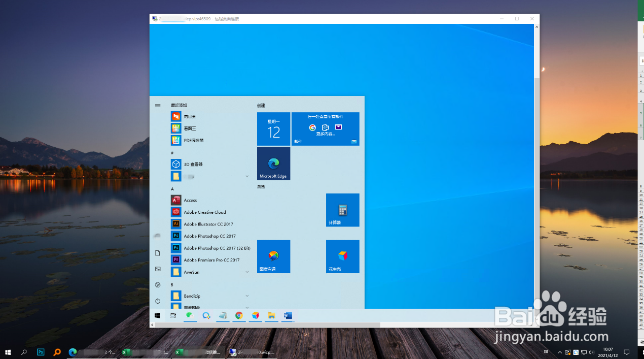Viewport: 644px width, 359px height.
Task: Click the volume icon in system tray
Action: pos(591,352)
